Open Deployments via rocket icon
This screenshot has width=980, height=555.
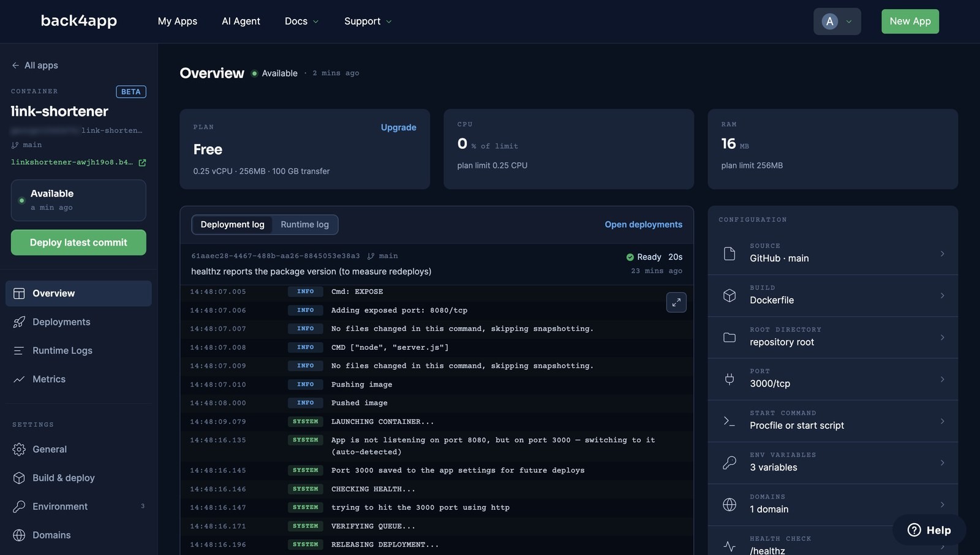tap(19, 322)
